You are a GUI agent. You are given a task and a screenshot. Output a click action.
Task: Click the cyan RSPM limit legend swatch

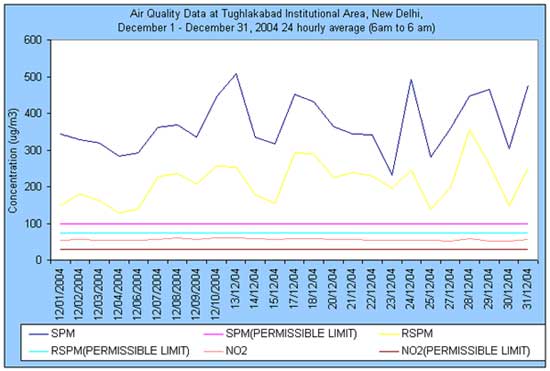pyautogui.click(x=39, y=351)
